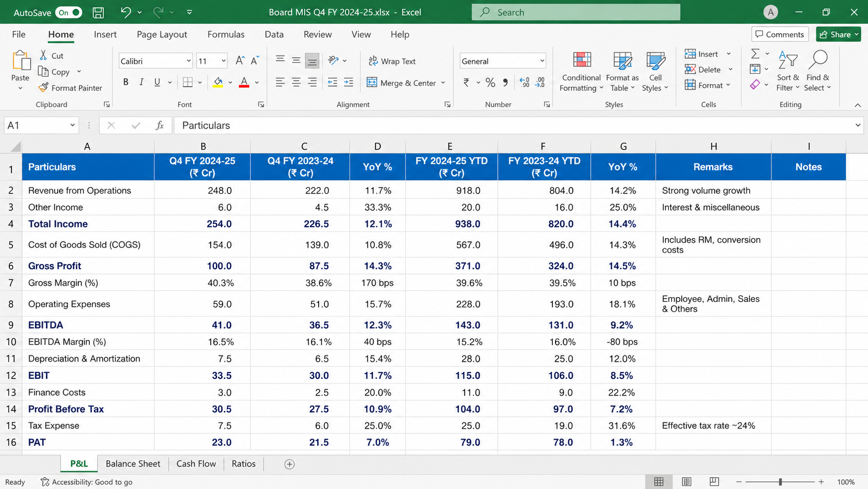Cut the selection with scissors icon
Screen dimensions: 868x489
[x=44, y=55]
